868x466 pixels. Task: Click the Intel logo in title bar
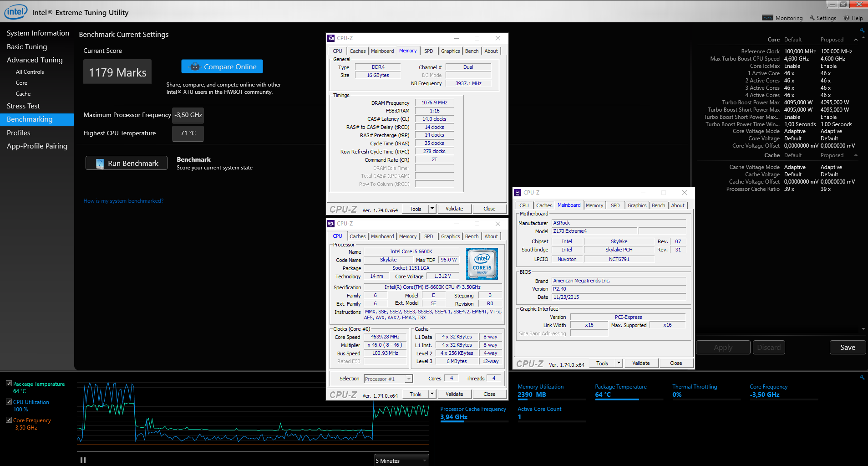(x=16, y=11)
